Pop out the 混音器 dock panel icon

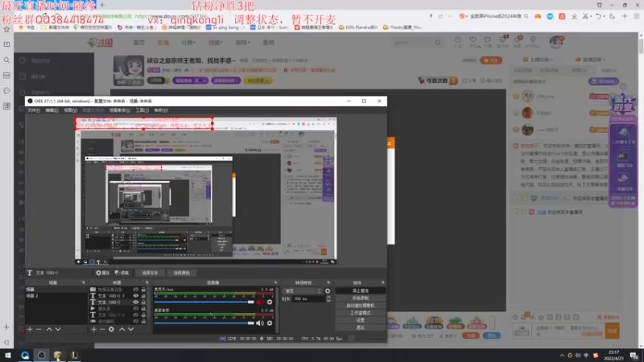pos(275,283)
